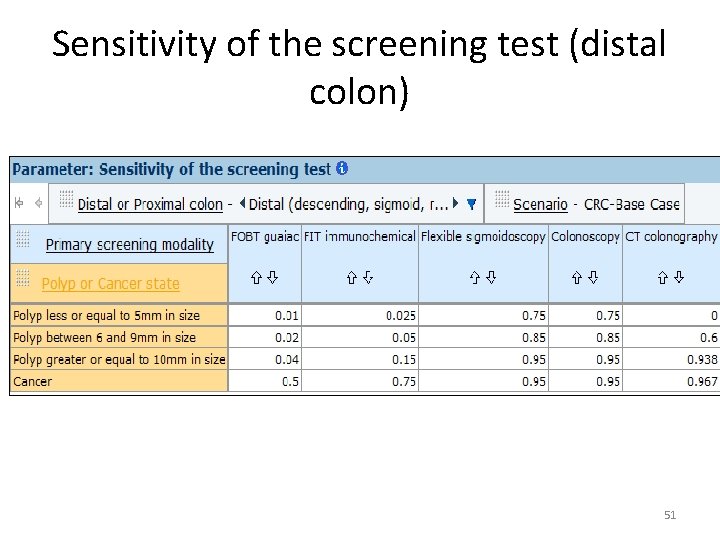The height and width of the screenshot is (540, 720).
Task: Click sort arrows under CT colonography column
Action: (671, 277)
